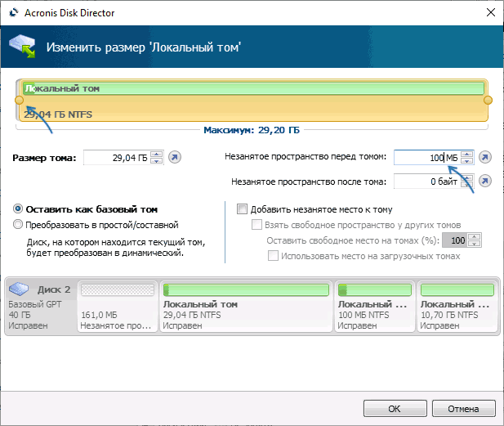
Task: Select 'Оставить как базовый том' radio button
Action: tap(18, 209)
